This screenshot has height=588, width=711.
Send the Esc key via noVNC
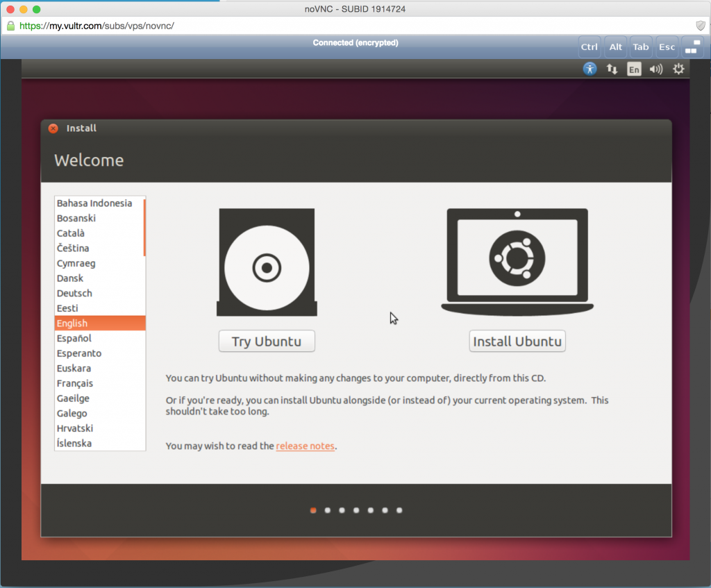point(667,47)
